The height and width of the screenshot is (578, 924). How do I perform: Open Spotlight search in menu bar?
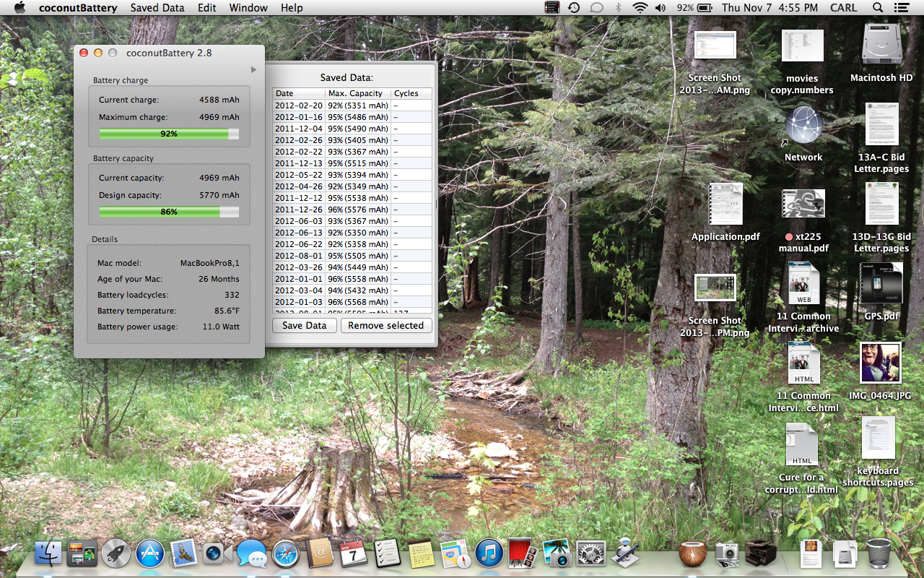tap(877, 8)
